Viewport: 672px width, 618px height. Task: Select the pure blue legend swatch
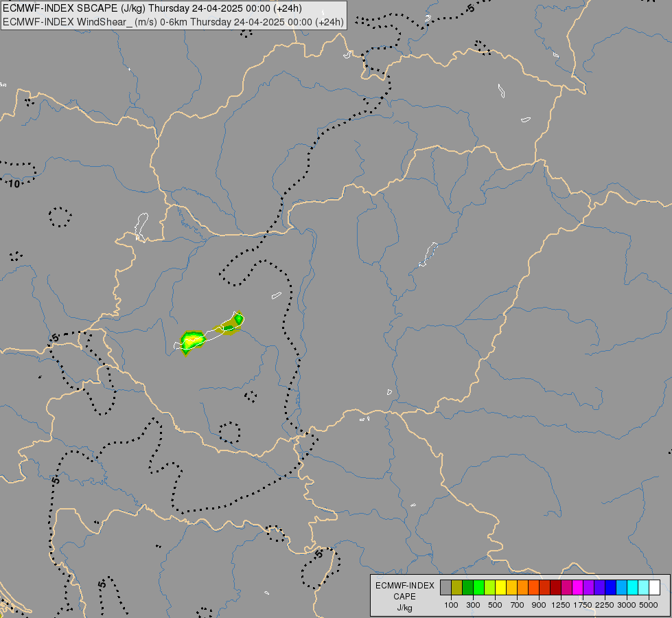611,588
